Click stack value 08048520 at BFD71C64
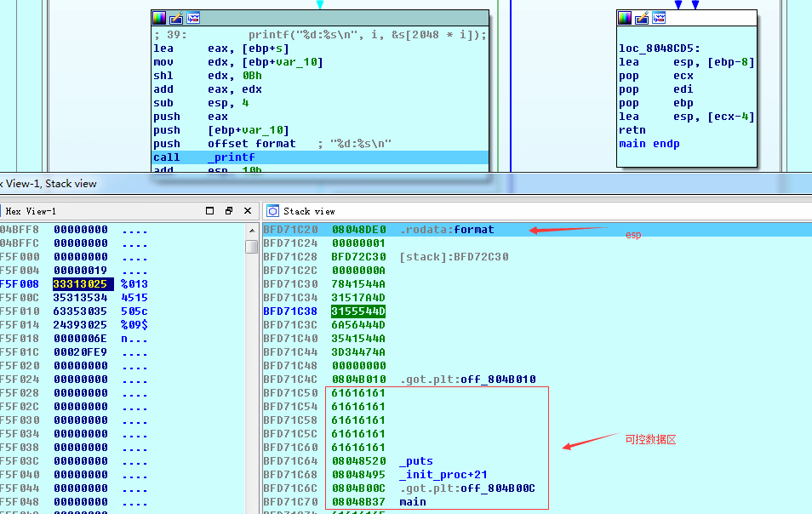The height and width of the screenshot is (514, 812). [358, 461]
